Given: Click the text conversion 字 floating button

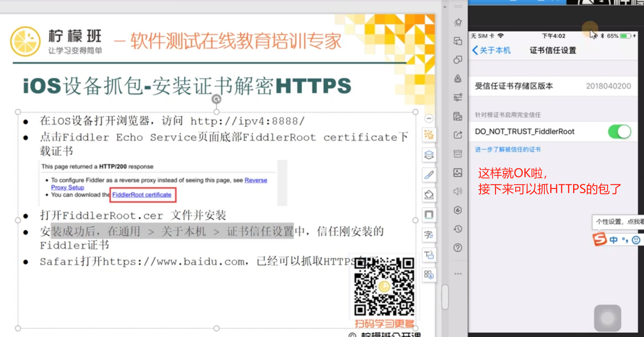Looking at the screenshot, I should [x=429, y=235].
